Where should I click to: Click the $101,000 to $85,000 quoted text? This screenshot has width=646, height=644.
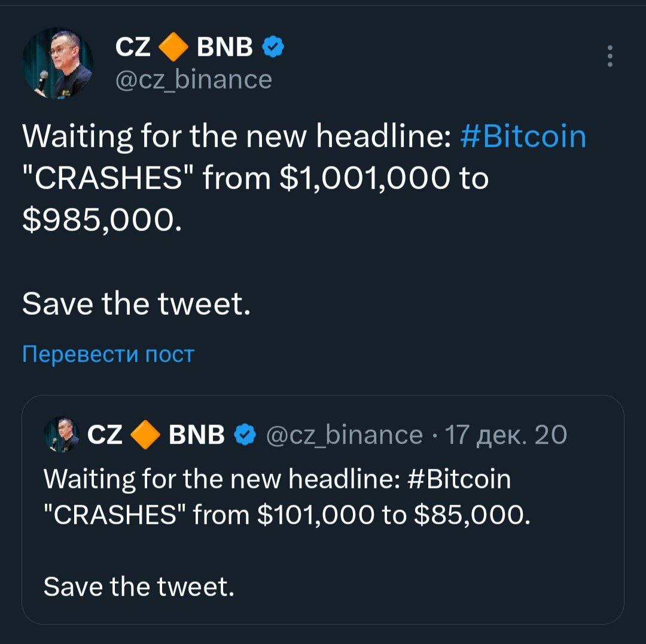click(x=286, y=514)
